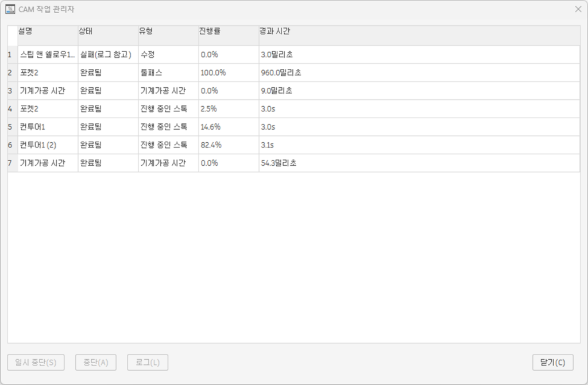
Task: Select 포켓2 in row 2
Action: tap(48, 73)
